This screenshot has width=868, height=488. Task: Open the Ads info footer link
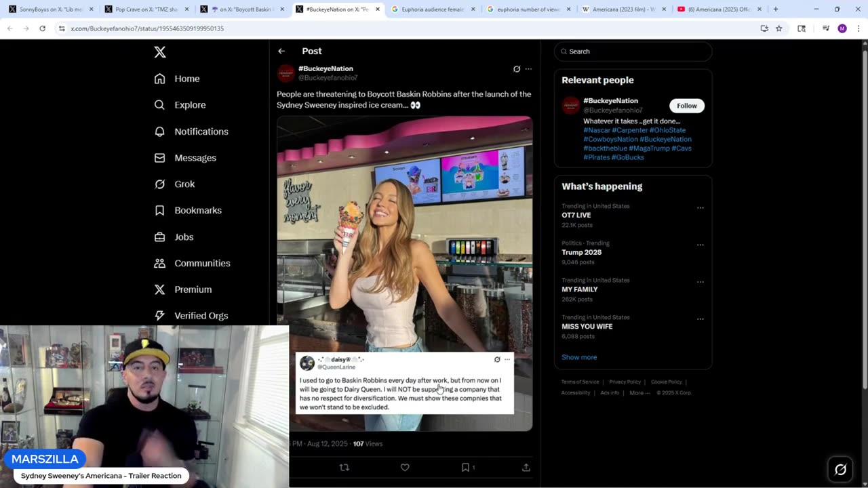[610, 392]
